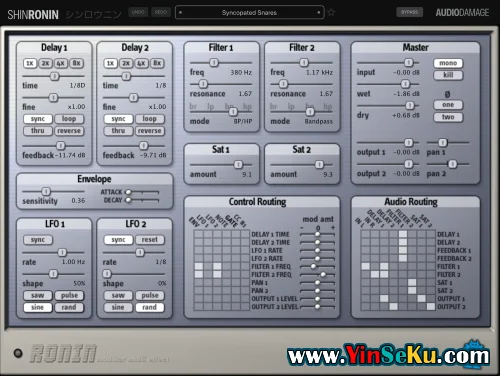
Task: Set Delay 2 multiplier to 8x
Action: (157, 63)
